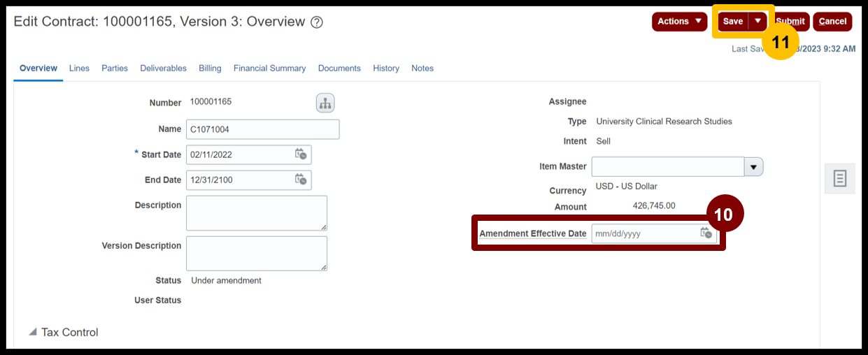
Task: Open the End Date calendar picker
Action: coord(301,180)
